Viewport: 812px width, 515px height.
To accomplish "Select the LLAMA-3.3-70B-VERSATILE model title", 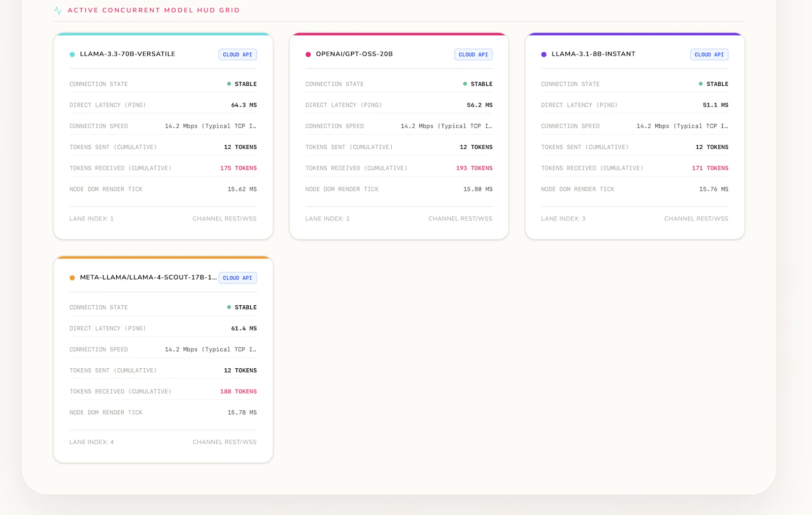I will pos(127,54).
